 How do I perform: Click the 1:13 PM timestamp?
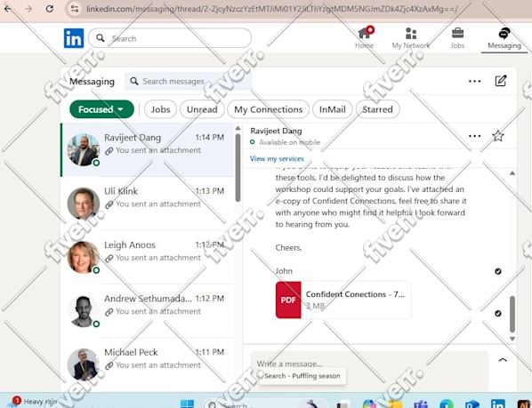tap(210, 191)
